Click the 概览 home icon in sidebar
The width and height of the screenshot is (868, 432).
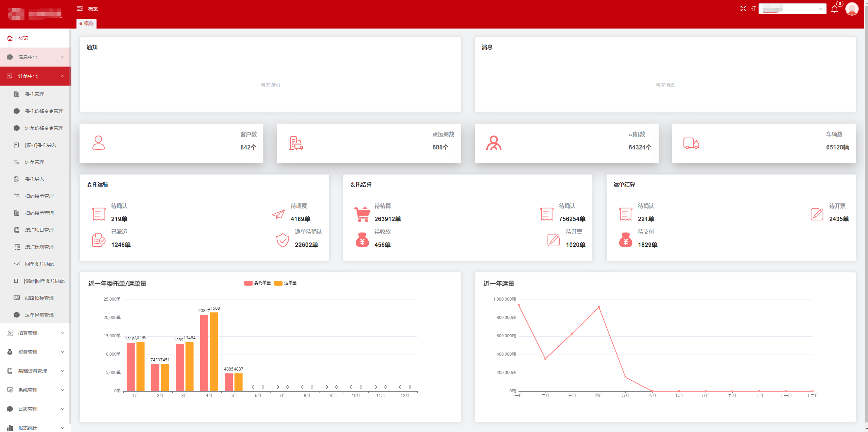tap(10, 38)
